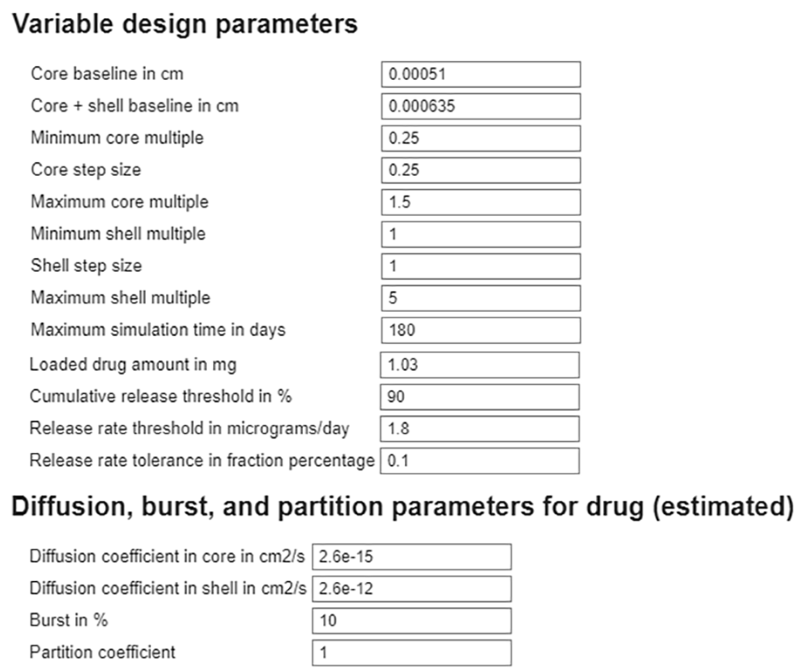Viewport: 799px width, 672px height.
Task: Focus the Partition coefficient field
Action: click(411, 653)
